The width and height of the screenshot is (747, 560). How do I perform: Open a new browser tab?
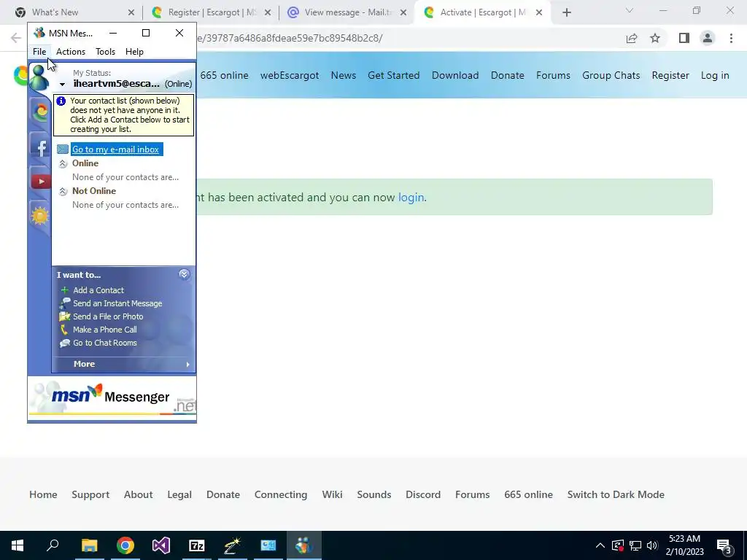tap(566, 13)
